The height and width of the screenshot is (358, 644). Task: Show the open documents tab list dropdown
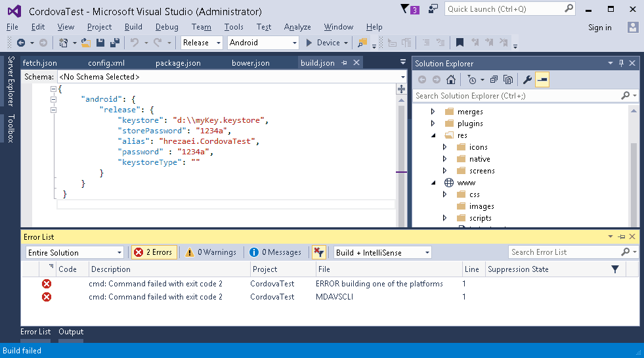(403, 62)
